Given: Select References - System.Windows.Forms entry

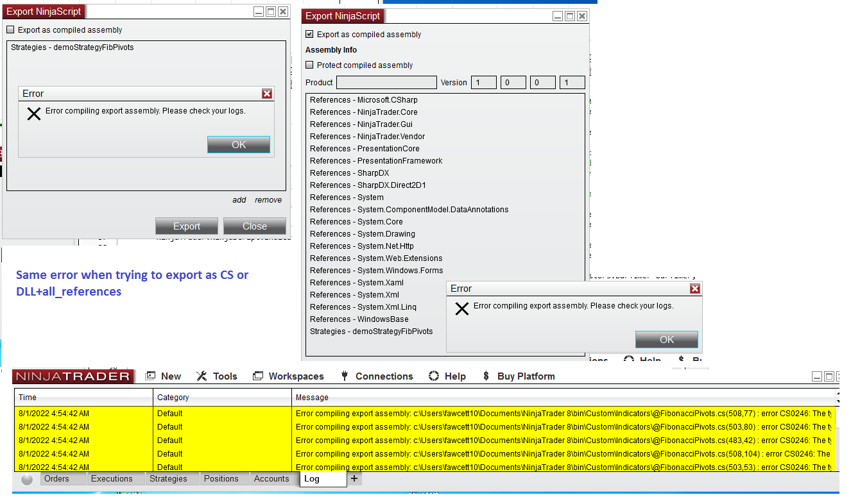Looking at the screenshot, I should (377, 271).
